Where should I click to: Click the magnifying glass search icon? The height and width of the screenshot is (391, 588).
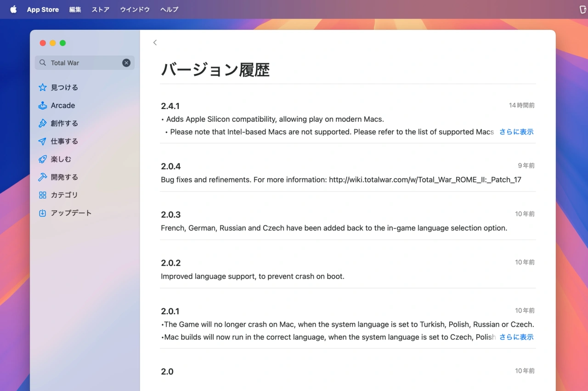[43, 63]
